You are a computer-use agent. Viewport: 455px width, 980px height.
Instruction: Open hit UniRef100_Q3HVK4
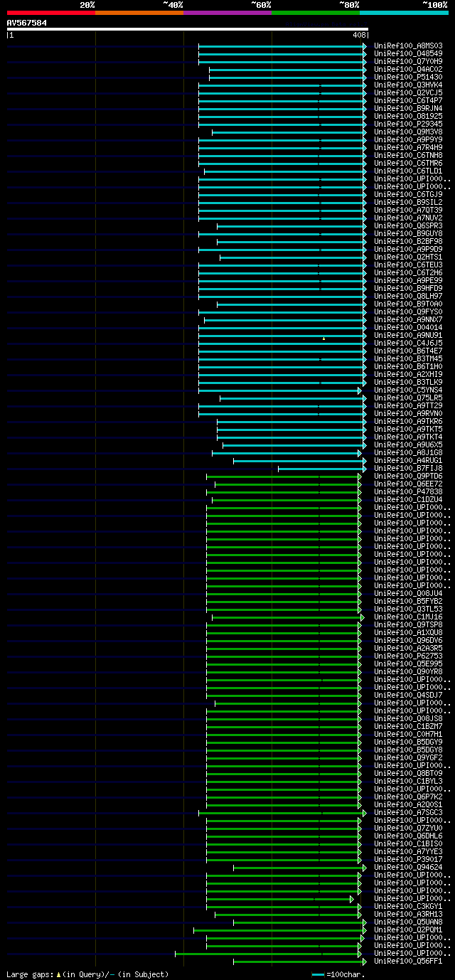point(408,85)
